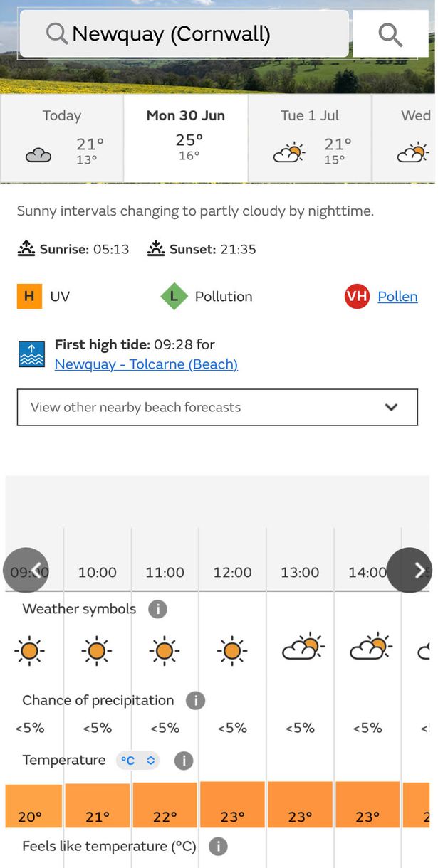Viewport: 438px width, 868px height.
Task: Open the temperature info icon
Action: pyautogui.click(x=184, y=761)
